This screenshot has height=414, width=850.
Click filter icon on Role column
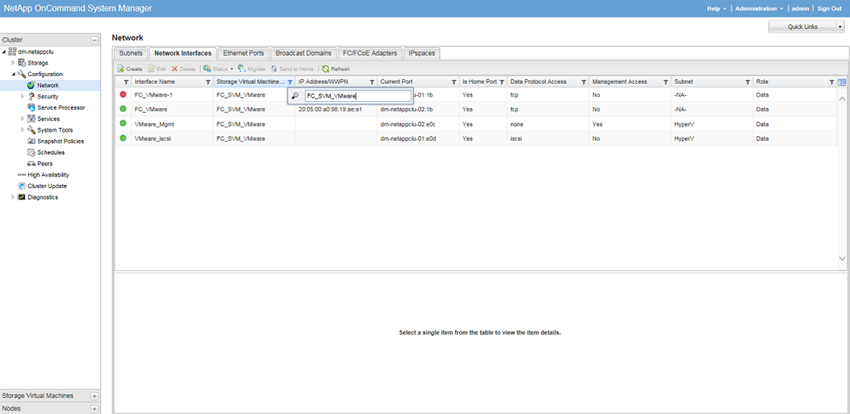[832, 82]
